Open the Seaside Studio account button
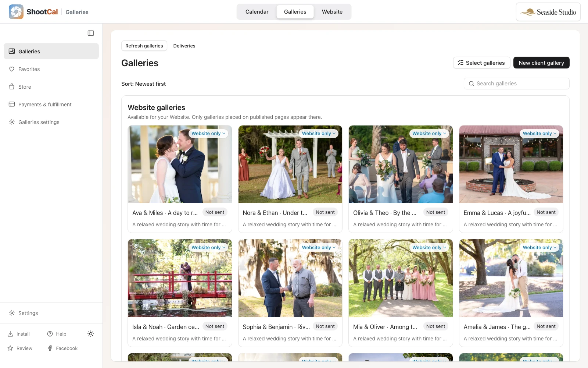588x368 pixels. (x=548, y=12)
